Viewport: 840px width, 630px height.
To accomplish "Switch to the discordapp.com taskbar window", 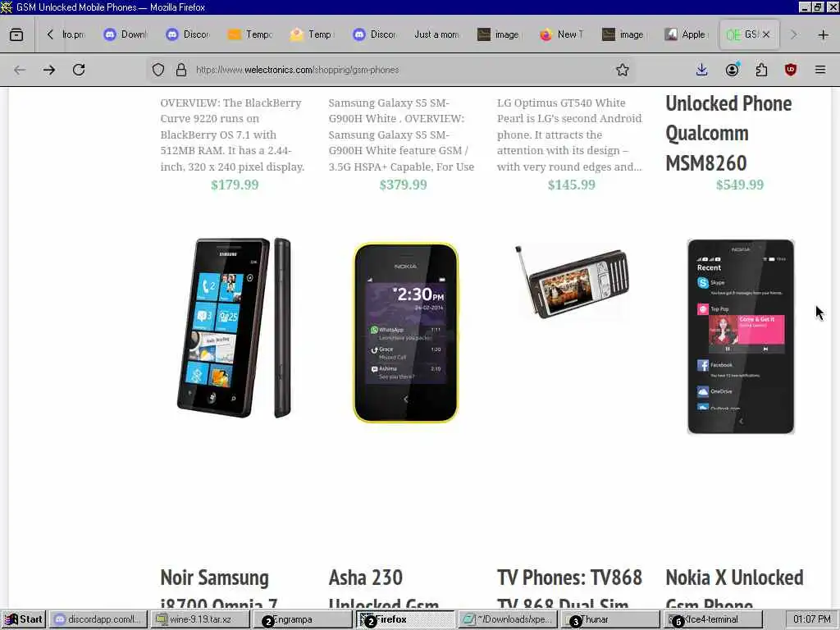I will [98, 619].
